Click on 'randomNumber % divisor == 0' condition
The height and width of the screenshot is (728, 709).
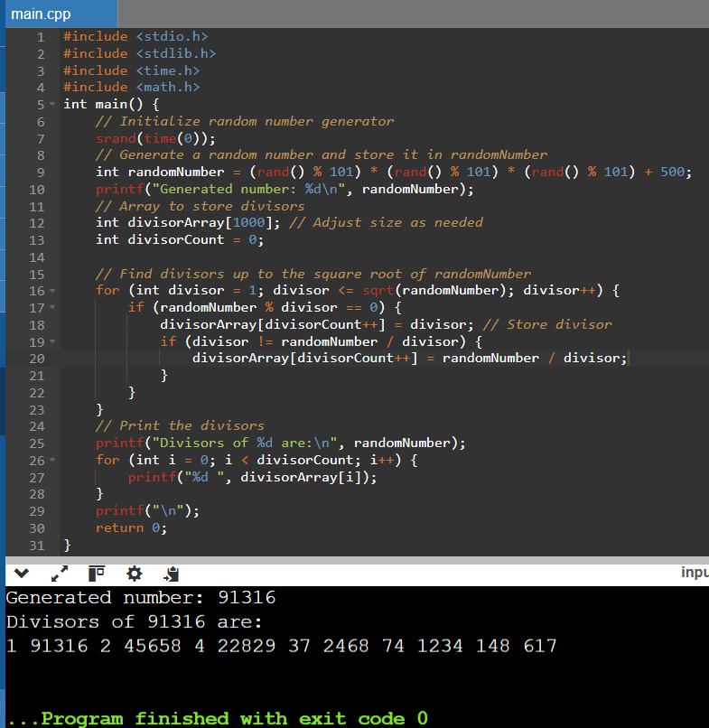[269, 307]
